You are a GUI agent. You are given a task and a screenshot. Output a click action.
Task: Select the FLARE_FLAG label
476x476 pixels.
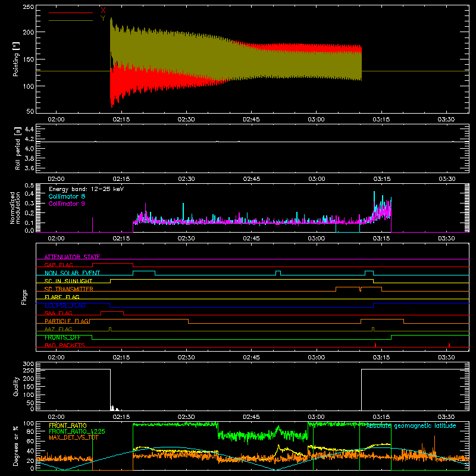(62, 297)
